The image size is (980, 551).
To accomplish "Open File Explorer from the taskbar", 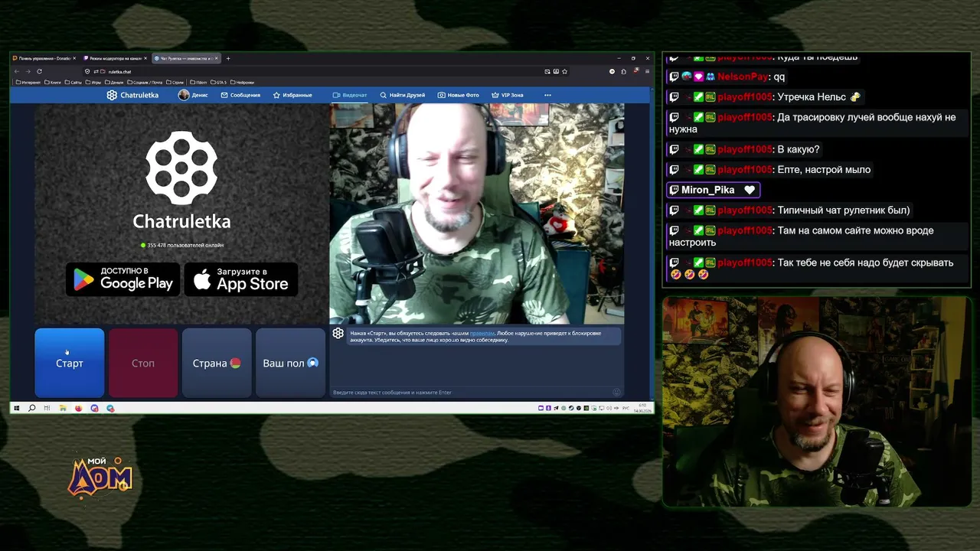I will pyautogui.click(x=63, y=408).
